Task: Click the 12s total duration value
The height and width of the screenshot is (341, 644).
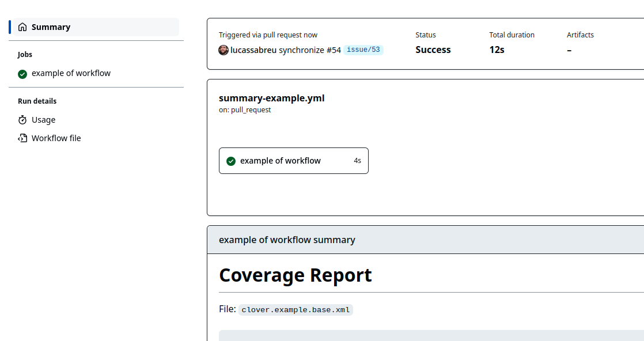Action: (x=497, y=50)
